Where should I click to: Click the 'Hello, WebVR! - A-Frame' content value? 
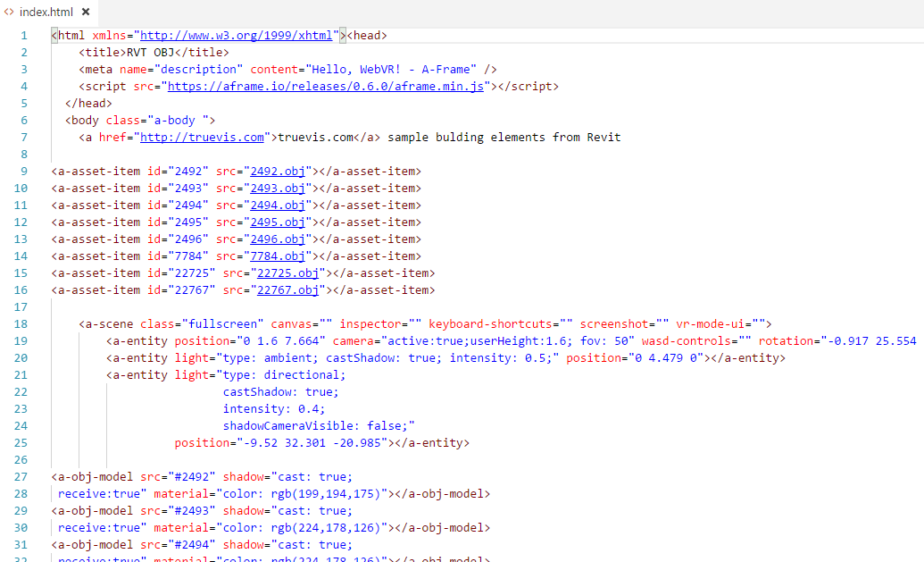[x=391, y=70]
